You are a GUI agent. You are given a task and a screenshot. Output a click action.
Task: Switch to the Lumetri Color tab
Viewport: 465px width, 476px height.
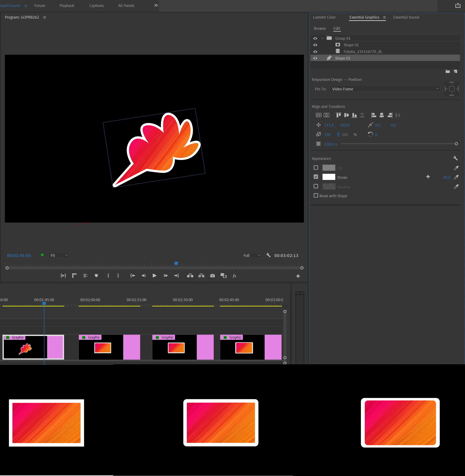coord(324,17)
